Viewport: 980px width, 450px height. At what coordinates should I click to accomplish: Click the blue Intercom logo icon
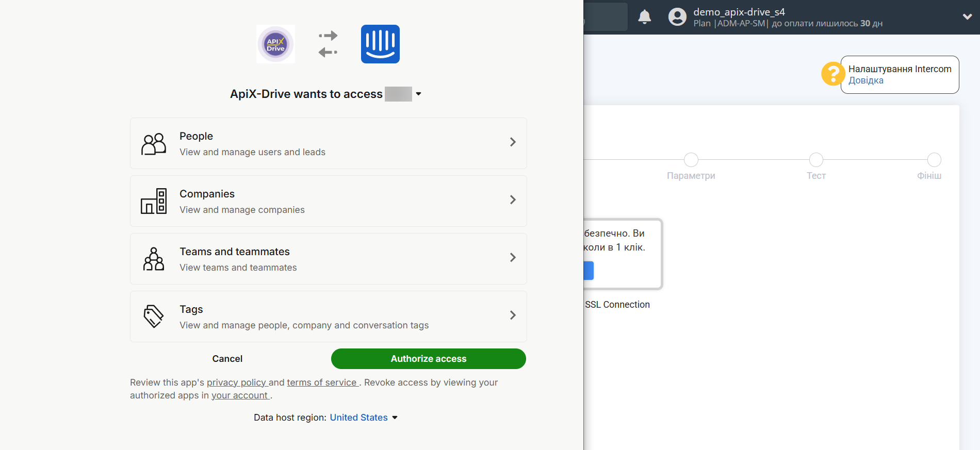[x=380, y=44]
